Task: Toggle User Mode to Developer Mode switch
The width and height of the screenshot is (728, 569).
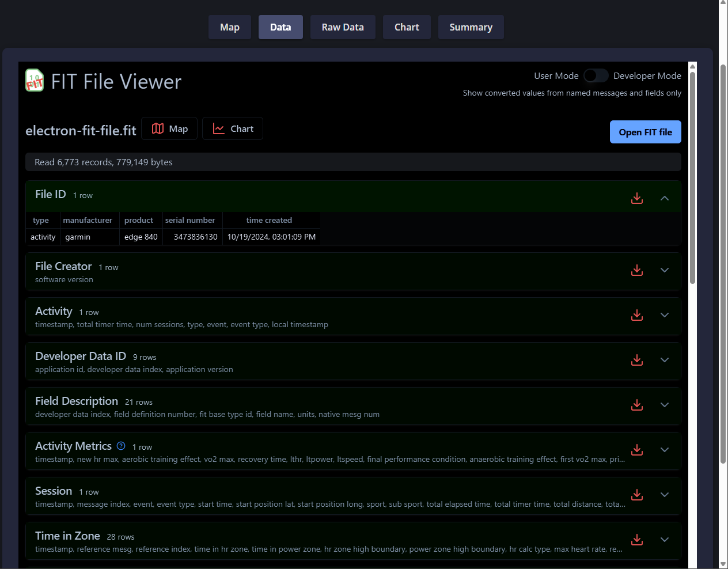Action: click(x=596, y=75)
